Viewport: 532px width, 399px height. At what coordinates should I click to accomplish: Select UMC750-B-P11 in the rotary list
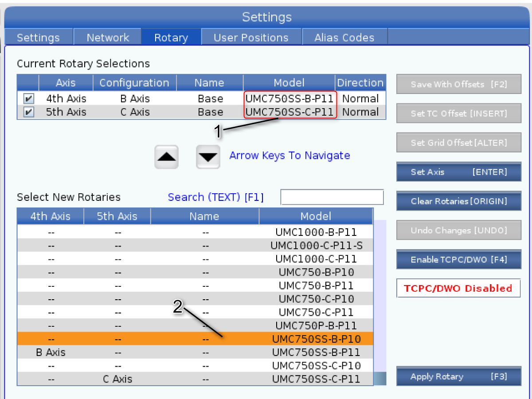pos(195,285)
